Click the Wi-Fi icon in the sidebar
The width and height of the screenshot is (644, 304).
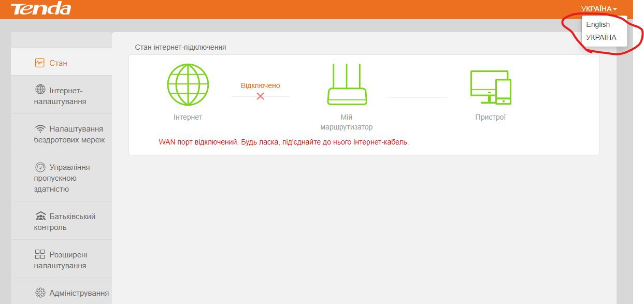[x=40, y=129]
